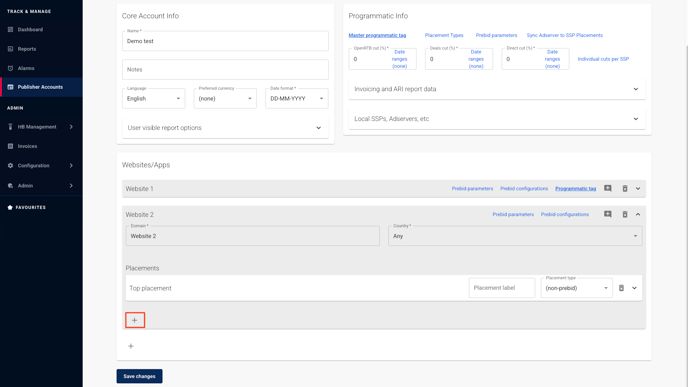Open the Master programmatic tag link
This screenshot has height=387, width=688.
pos(377,35)
